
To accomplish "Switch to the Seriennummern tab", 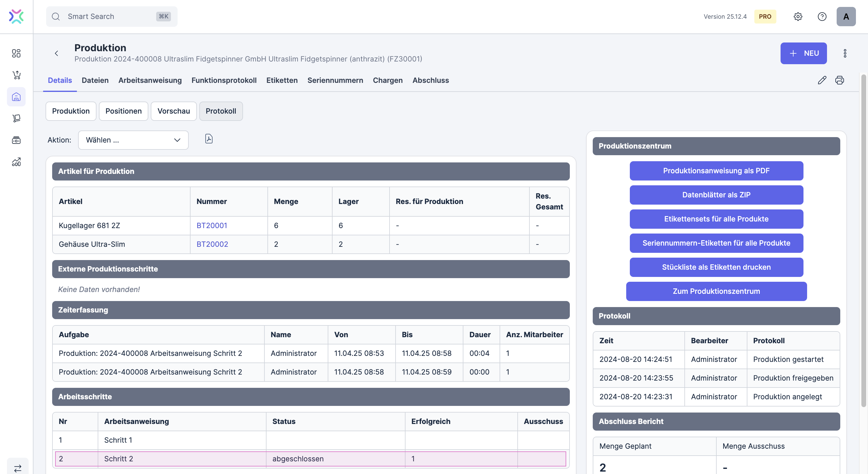I will 335,80.
